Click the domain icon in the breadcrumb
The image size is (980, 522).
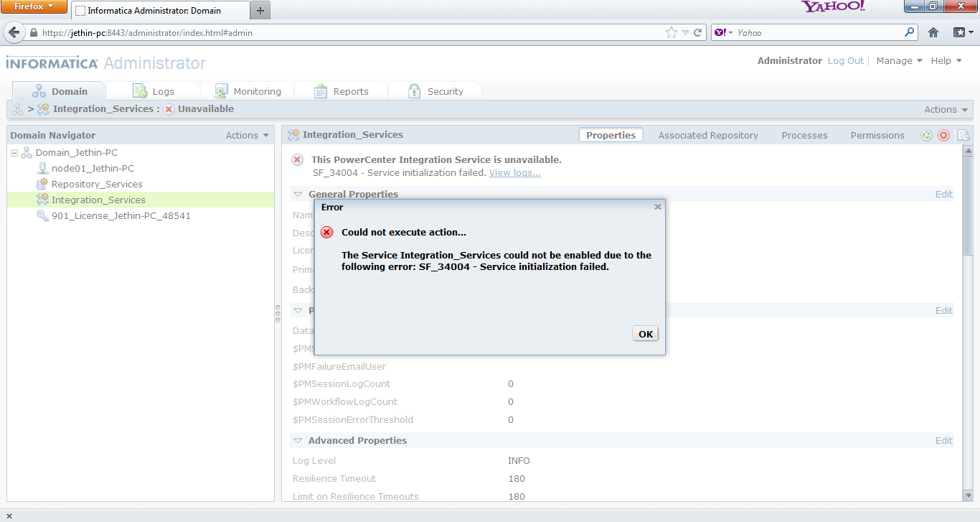pos(18,109)
